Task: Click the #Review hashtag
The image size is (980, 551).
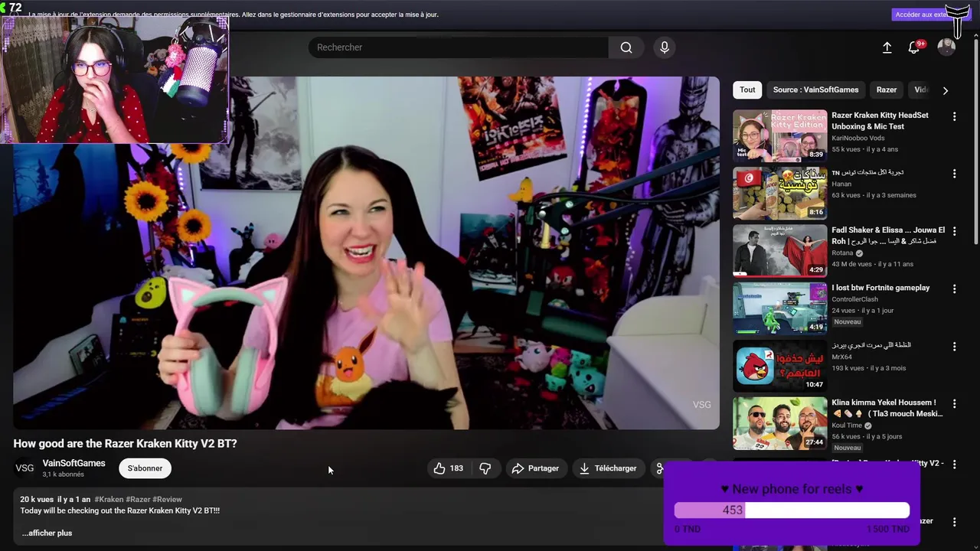Action: (167, 499)
